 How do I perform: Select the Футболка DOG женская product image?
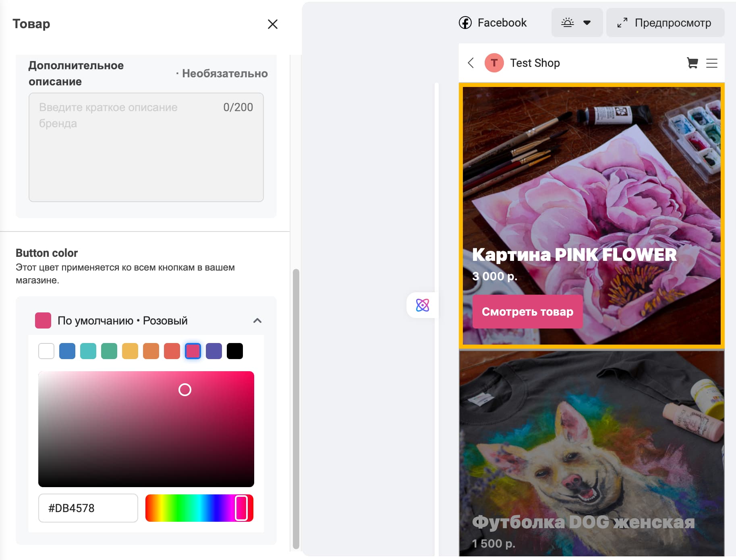coord(592,454)
